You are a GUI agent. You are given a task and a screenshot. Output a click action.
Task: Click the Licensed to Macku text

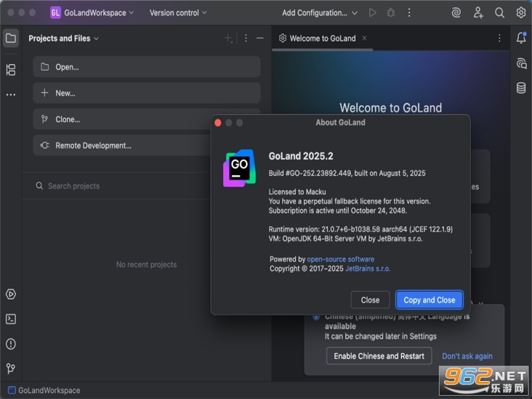pos(297,192)
